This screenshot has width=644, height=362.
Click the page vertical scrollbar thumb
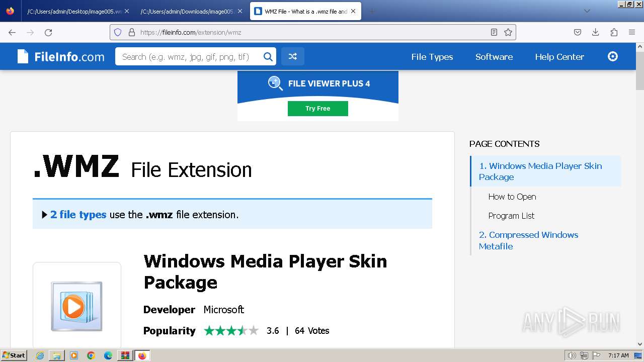click(x=640, y=70)
